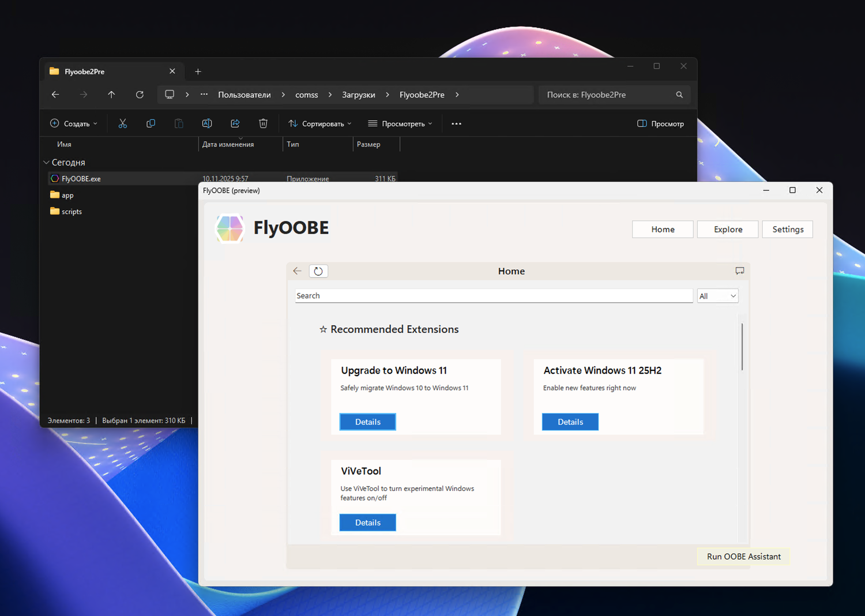The image size is (865, 616).
Task: Switch to the Home tab in FlyOOBE
Action: 663,229
